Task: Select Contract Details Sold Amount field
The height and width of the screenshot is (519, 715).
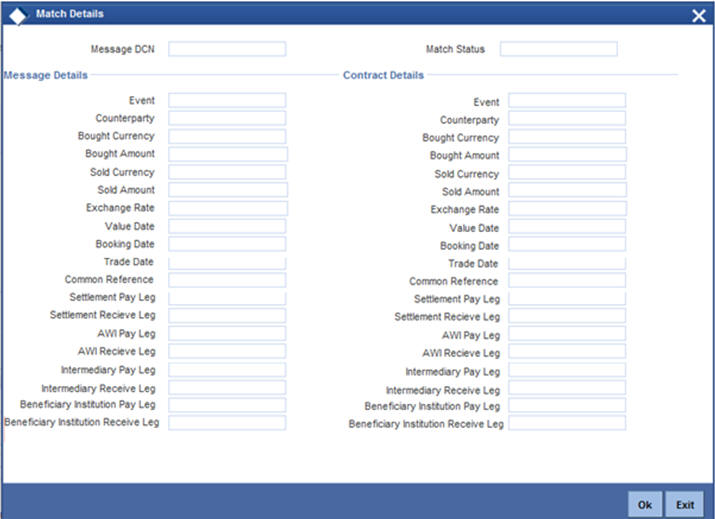Action: point(568,190)
